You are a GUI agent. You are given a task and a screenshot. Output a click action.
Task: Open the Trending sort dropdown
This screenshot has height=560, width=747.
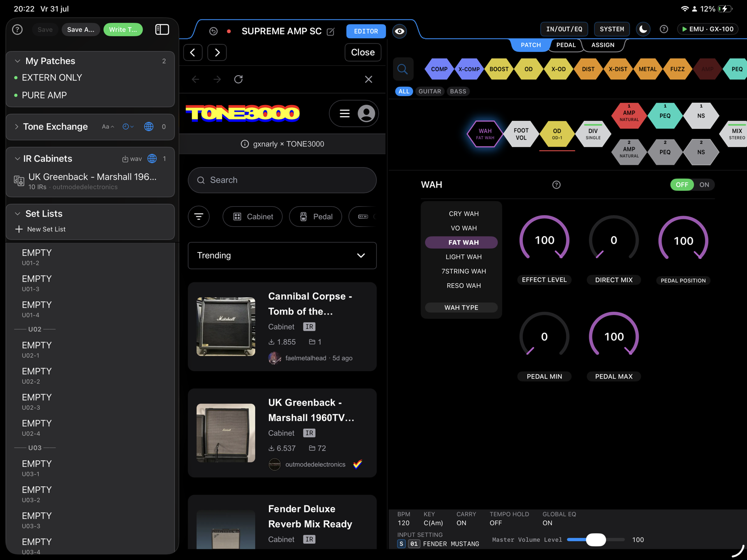click(x=282, y=255)
